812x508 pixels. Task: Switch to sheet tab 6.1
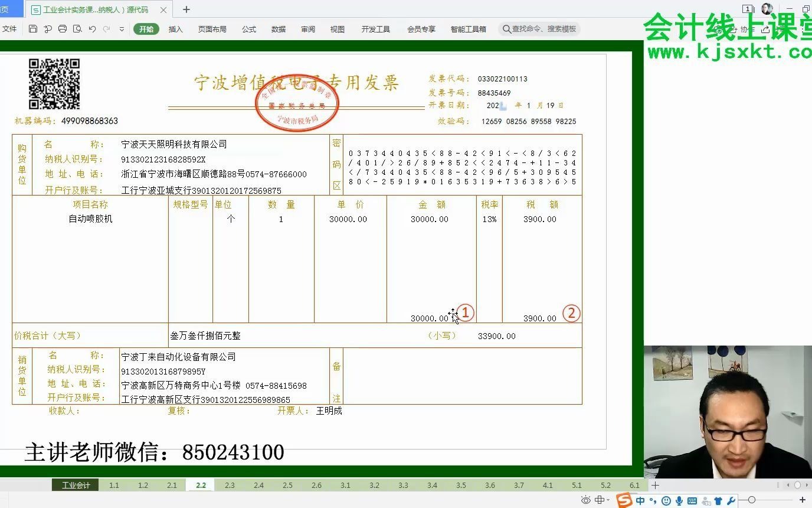[x=634, y=485]
